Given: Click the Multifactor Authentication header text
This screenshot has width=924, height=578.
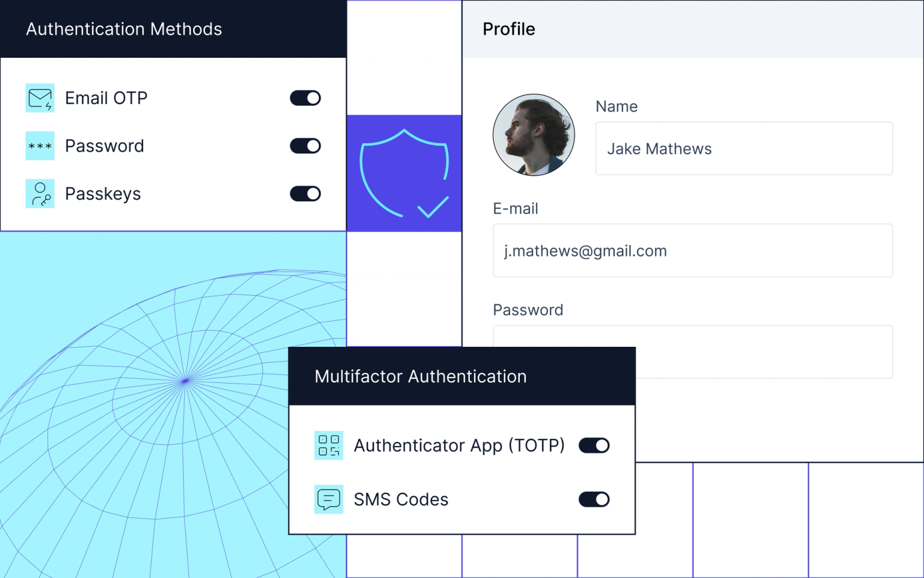Looking at the screenshot, I should pyautogui.click(x=420, y=376).
